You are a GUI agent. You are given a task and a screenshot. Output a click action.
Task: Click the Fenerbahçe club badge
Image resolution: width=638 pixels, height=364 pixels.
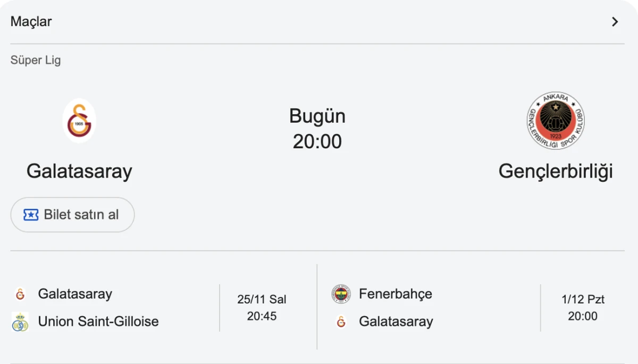[341, 293]
